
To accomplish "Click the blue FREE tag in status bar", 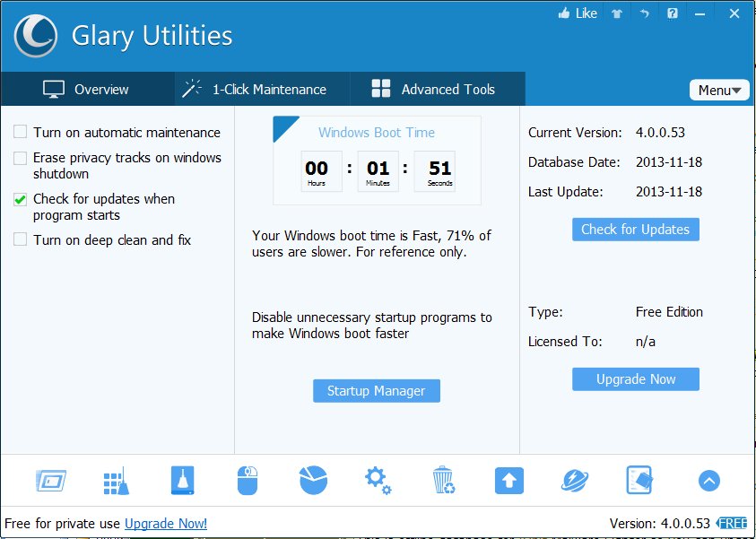I will (x=732, y=523).
